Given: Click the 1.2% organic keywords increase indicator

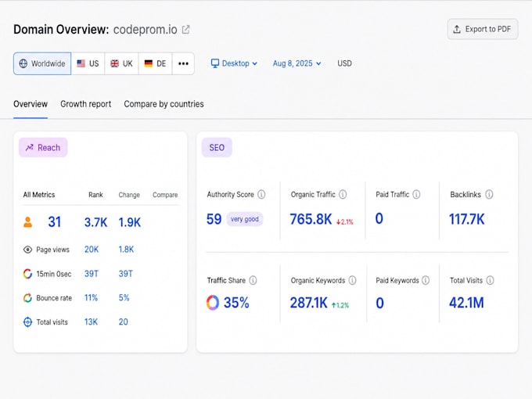Looking at the screenshot, I should pyautogui.click(x=340, y=305).
